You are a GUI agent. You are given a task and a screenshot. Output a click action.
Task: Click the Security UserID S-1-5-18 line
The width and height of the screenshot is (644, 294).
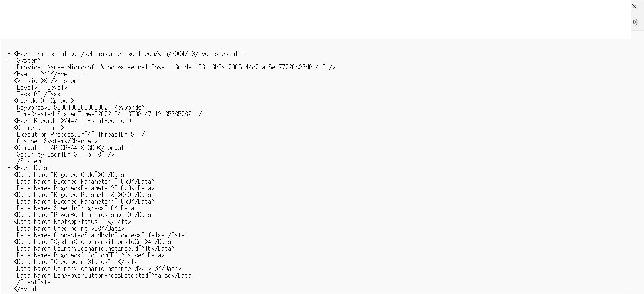point(64,154)
